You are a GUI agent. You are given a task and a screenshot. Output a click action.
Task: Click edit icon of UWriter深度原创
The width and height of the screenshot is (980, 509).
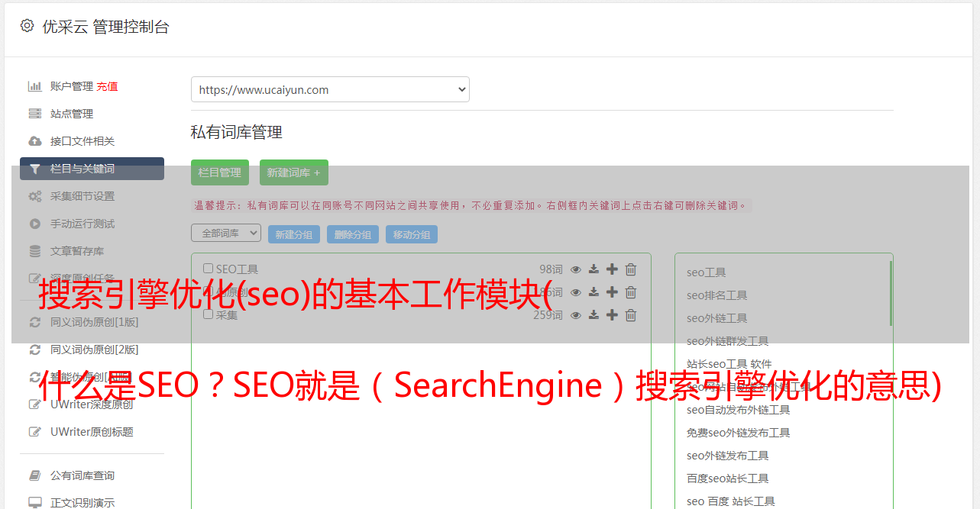point(34,404)
